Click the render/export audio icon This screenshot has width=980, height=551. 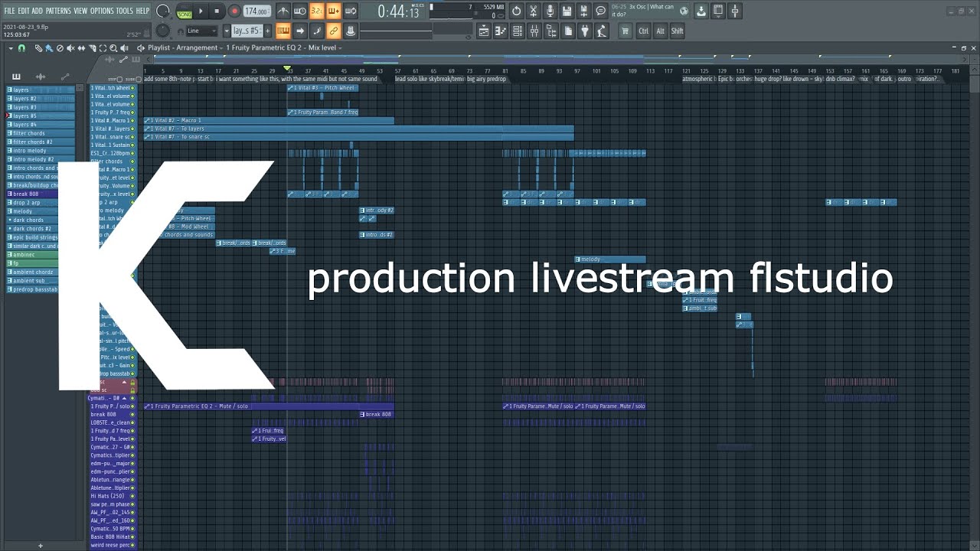[583, 11]
